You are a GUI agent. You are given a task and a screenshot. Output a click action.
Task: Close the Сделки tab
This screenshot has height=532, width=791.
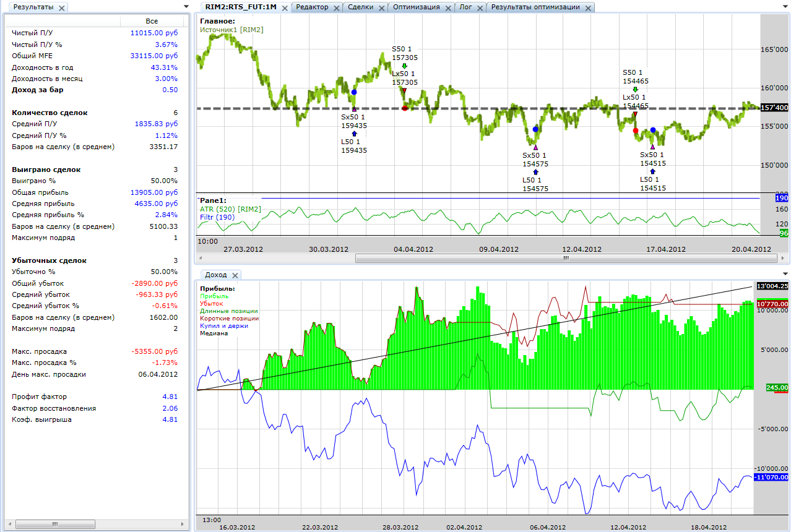point(381,7)
